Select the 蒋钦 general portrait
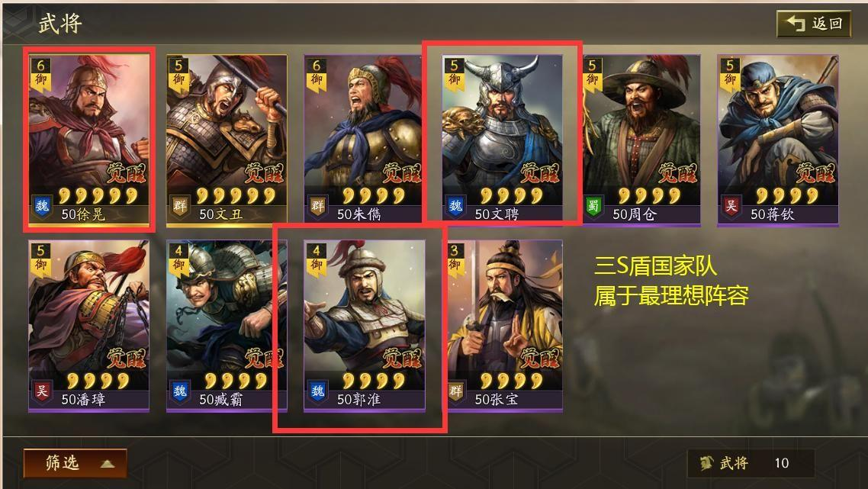The height and width of the screenshot is (489, 868). click(x=778, y=140)
